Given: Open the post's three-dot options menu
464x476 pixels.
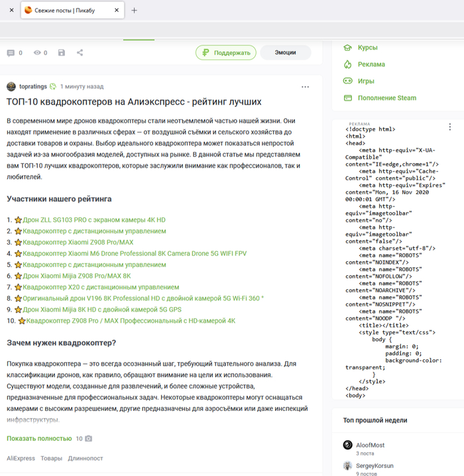Looking at the screenshot, I should coord(305,87).
